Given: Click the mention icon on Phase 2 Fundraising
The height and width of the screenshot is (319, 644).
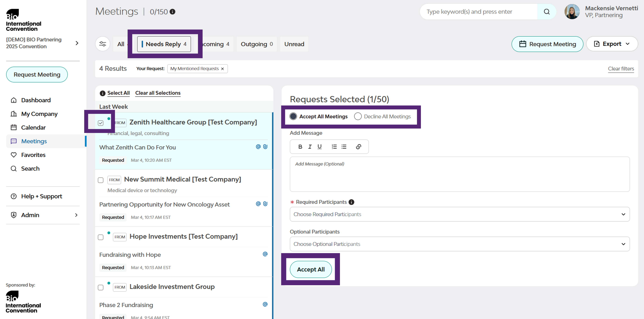Looking at the screenshot, I should (x=265, y=304).
